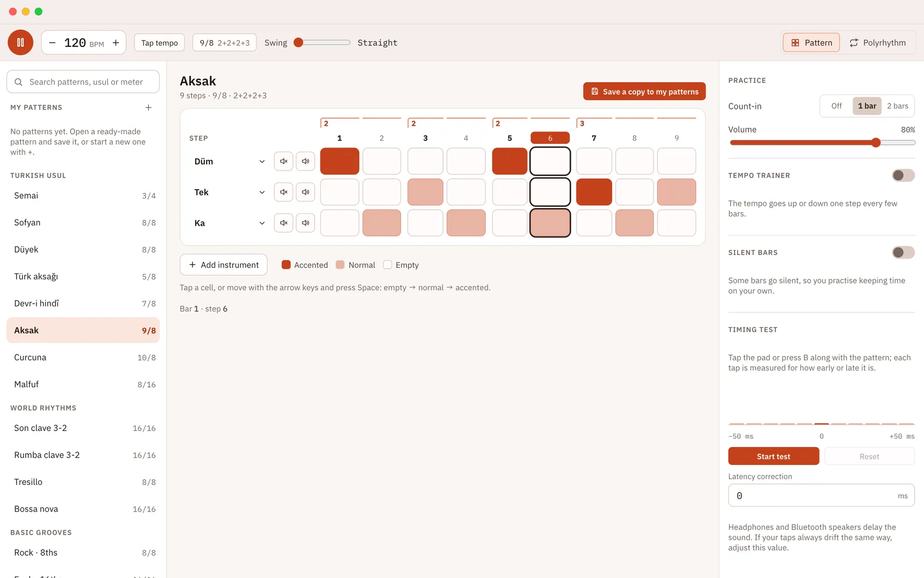Click the search patterns input field

(83, 82)
